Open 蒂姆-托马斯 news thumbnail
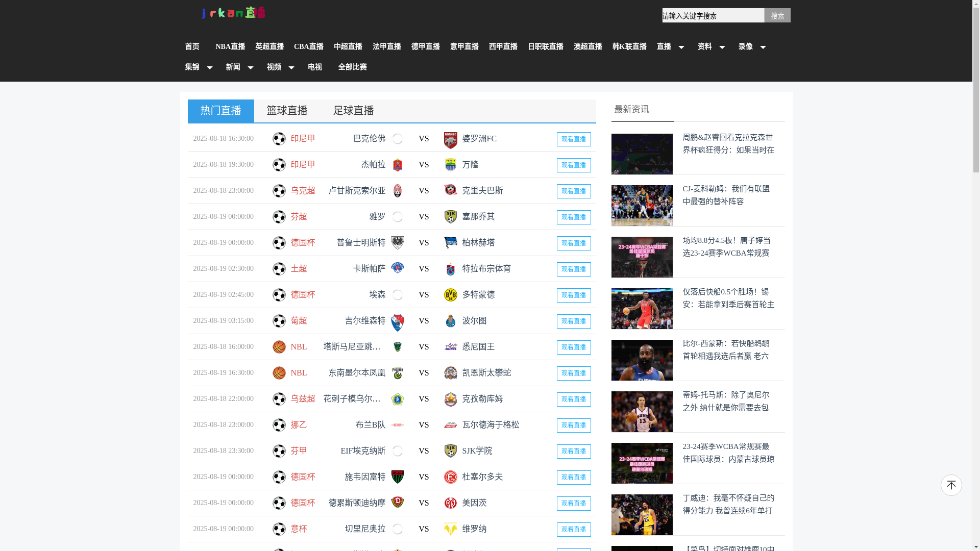This screenshot has height=551, width=980. point(642,412)
